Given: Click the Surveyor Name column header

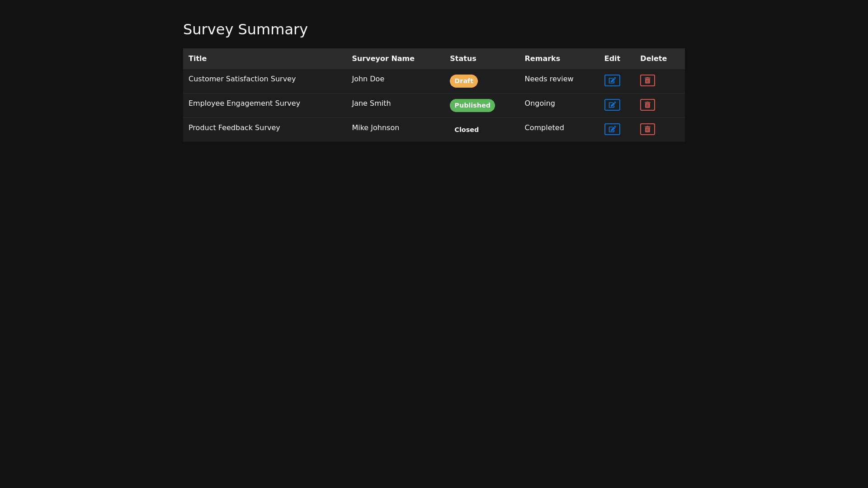Looking at the screenshot, I should point(383,59).
